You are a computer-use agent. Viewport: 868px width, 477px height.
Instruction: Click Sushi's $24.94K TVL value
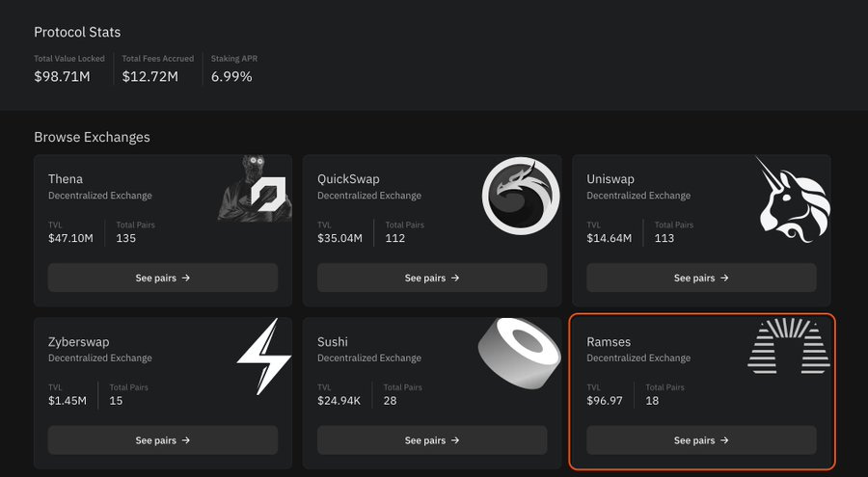point(339,401)
